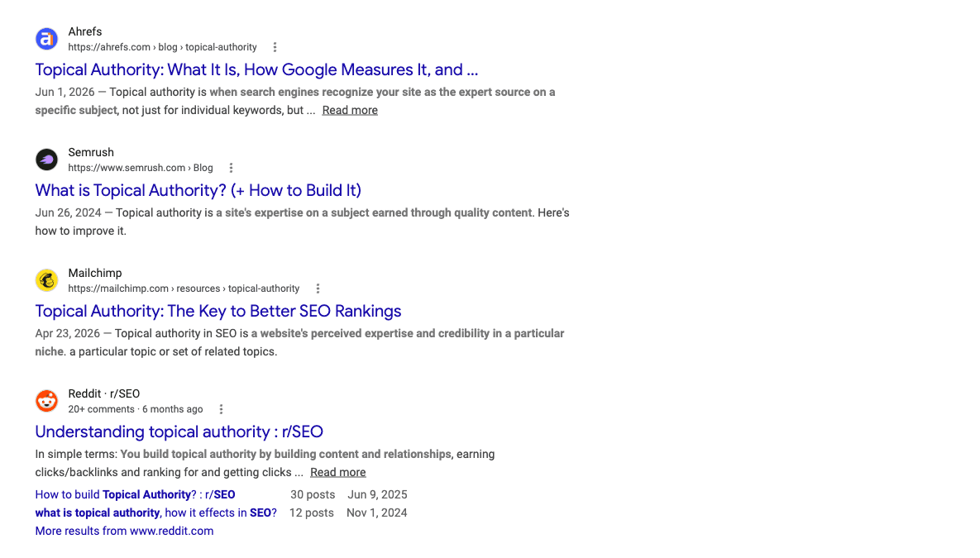Click Read more in Ahrefs snippet
This screenshot has width=980, height=558.
click(x=350, y=110)
